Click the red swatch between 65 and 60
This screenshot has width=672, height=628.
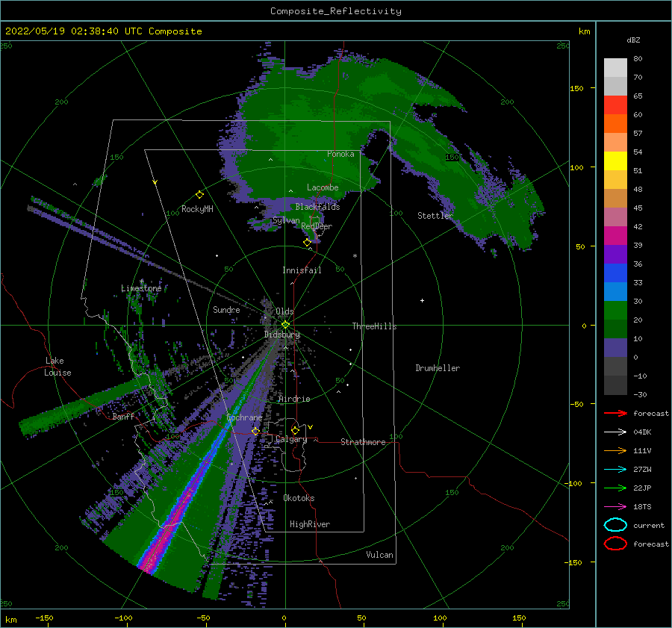click(615, 105)
